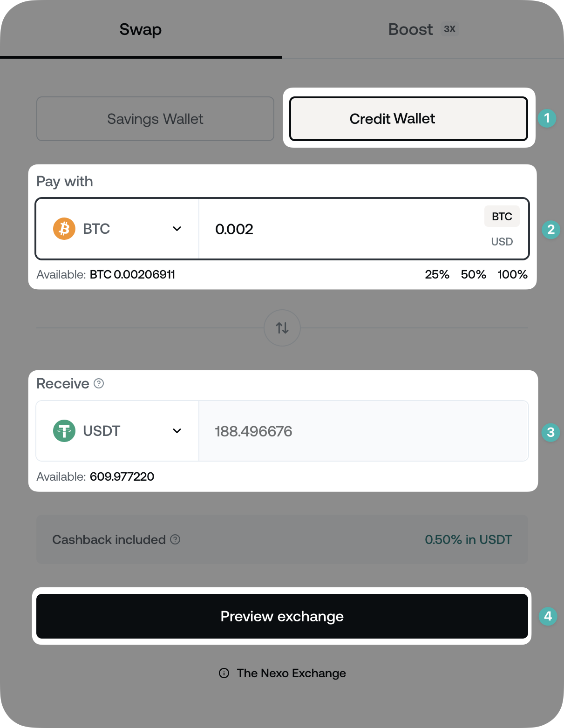
Task: Click the info icon beside The Nexo Exchange
Action: pyautogui.click(x=224, y=673)
